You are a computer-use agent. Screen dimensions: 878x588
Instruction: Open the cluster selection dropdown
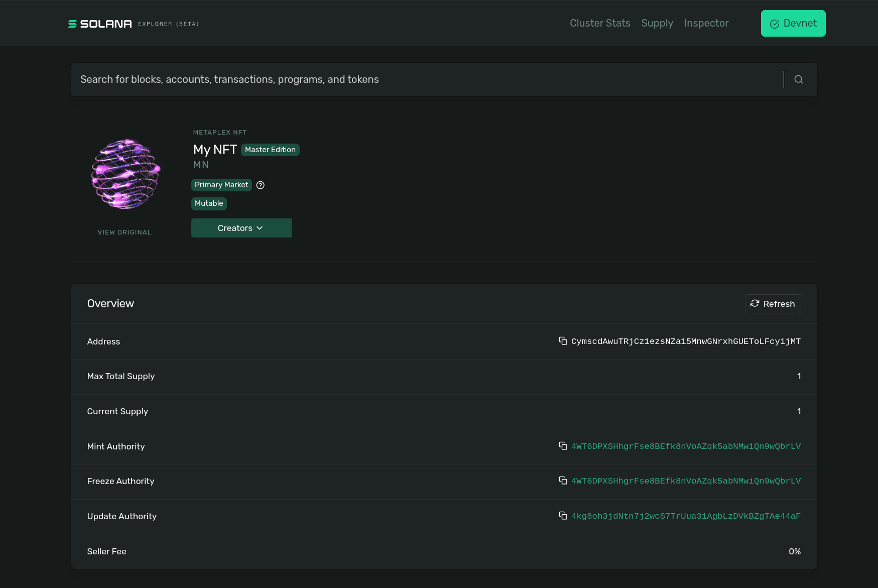(793, 23)
